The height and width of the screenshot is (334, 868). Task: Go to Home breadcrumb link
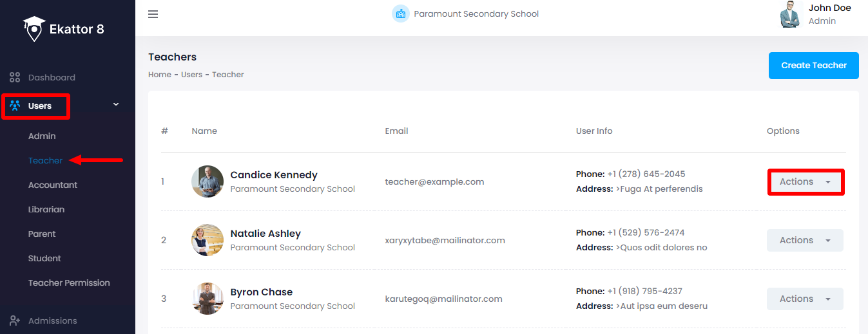[160, 75]
